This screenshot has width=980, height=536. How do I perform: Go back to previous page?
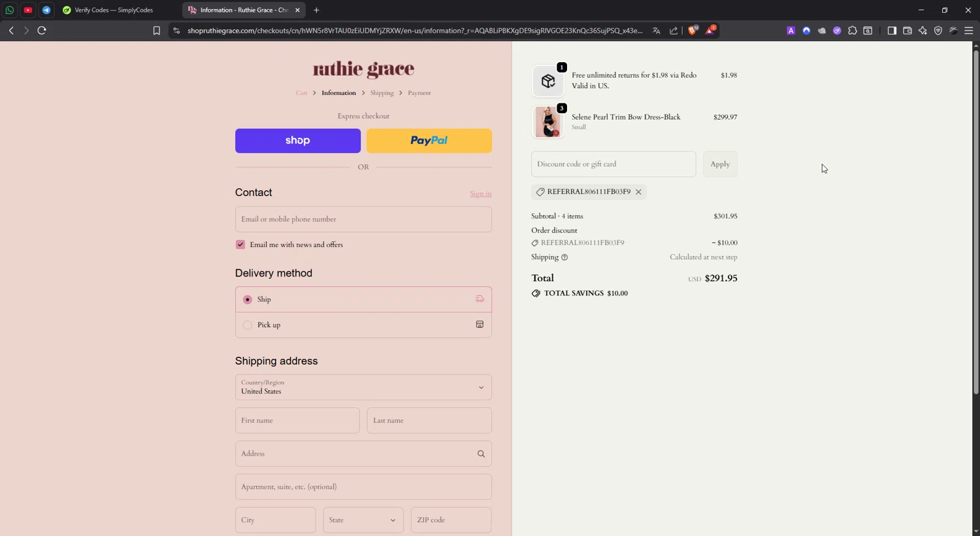(x=11, y=30)
